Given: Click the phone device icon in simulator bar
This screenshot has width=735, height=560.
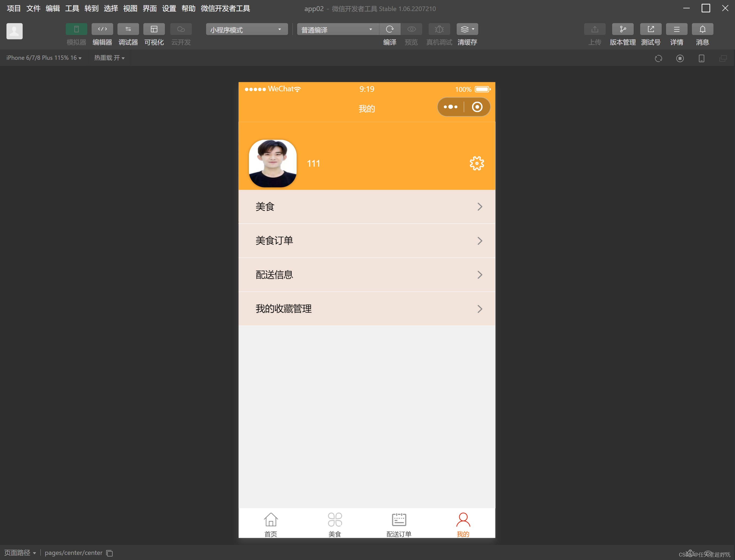Looking at the screenshot, I should 701,59.
